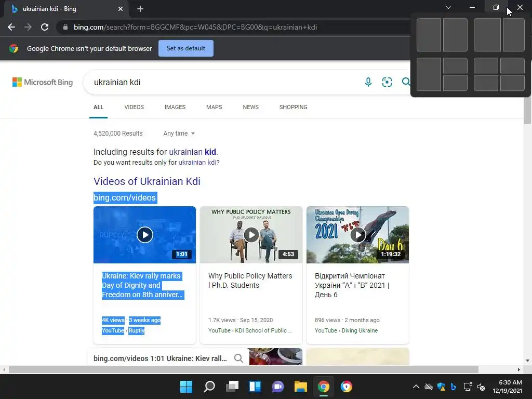This screenshot has width=532, height=399.
Task: Expand the Any time filter
Action: [x=179, y=134]
